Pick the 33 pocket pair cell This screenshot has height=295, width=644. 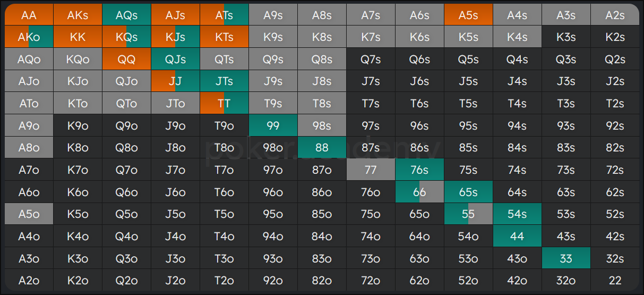[566, 258]
